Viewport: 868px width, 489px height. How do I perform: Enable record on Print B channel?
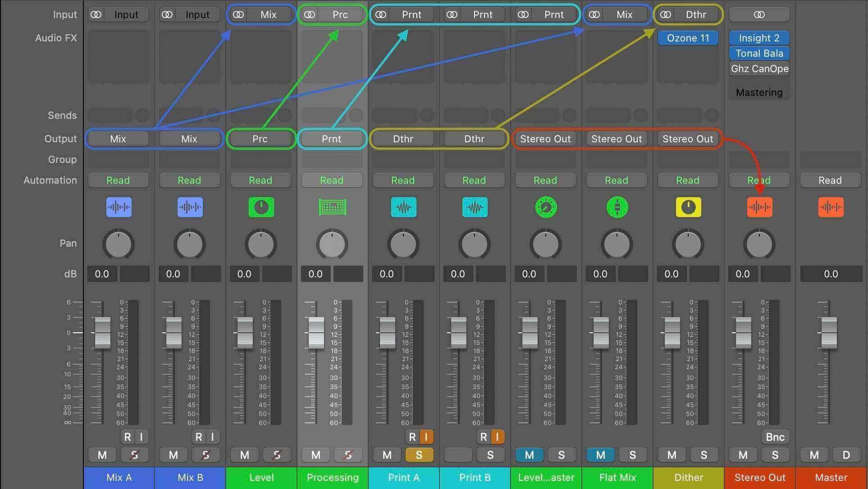pyautogui.click(x=484, y=437)
